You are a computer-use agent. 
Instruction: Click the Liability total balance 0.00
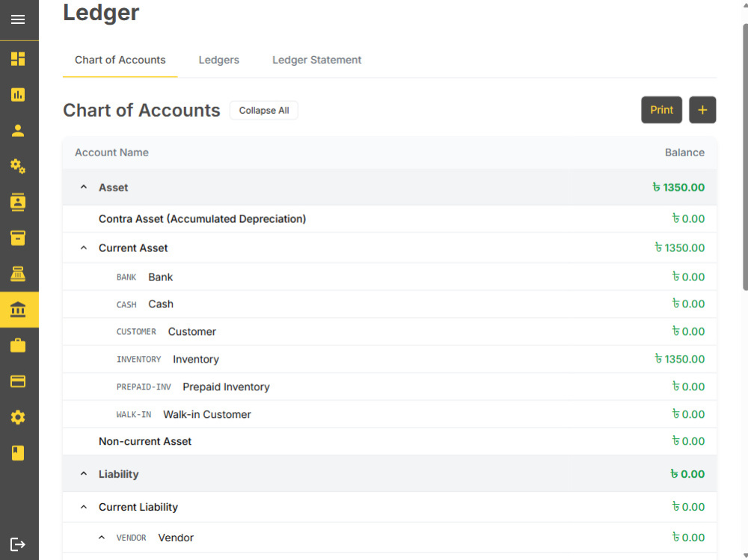[687, 474]
